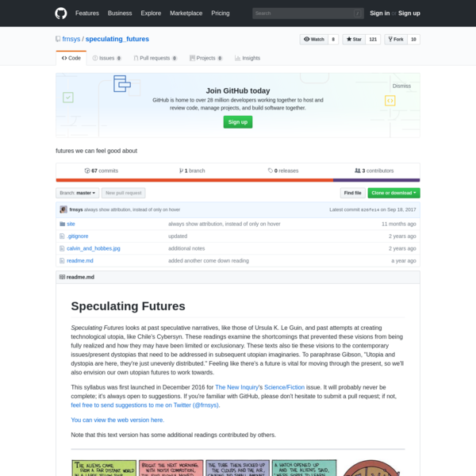Open the GitHub Octocat logo home
The image size is (476, 476).
click(x=61, y=13)
